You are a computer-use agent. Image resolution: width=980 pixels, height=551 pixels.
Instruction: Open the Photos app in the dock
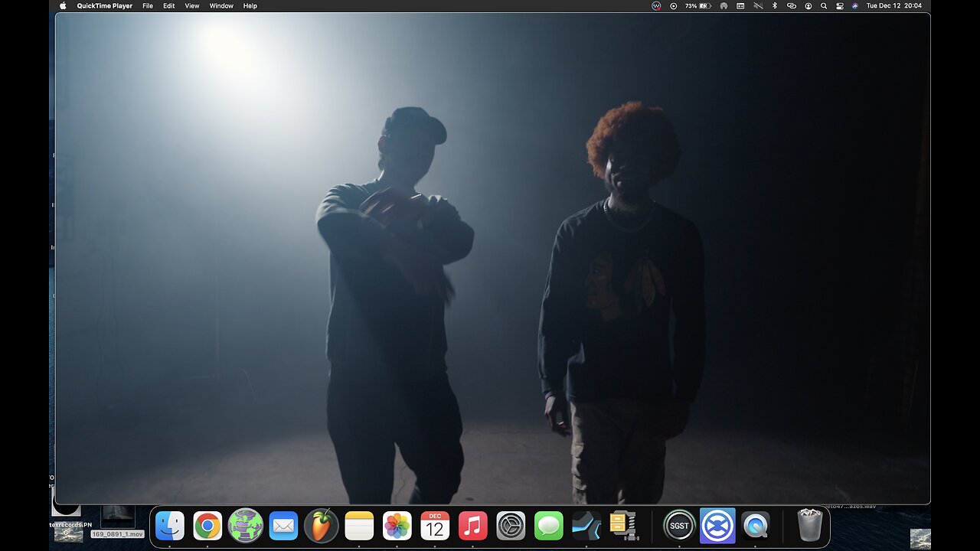[x=397, y=526]
